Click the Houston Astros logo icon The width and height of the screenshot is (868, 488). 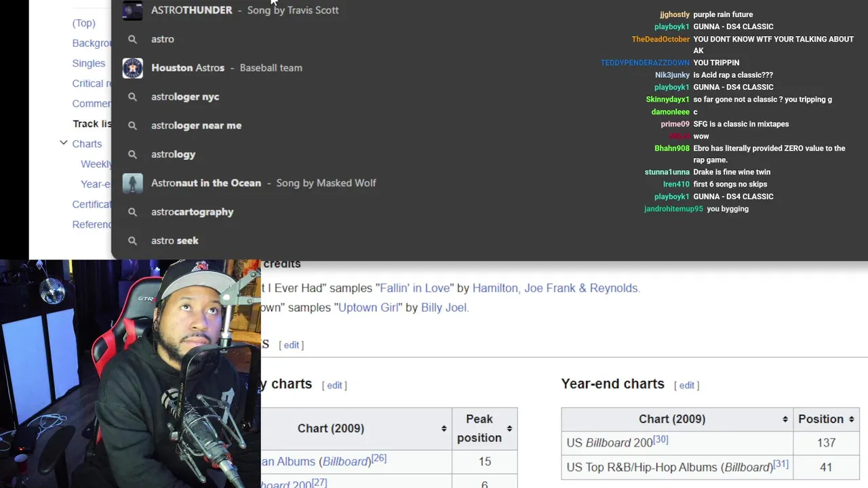click(132, 68)
